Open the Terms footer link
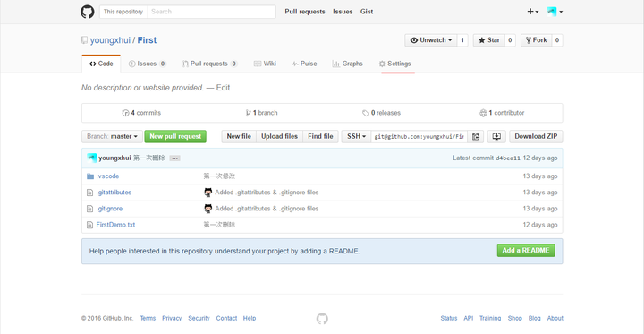The width and height of the screenshot is (644, 334). 148,318
